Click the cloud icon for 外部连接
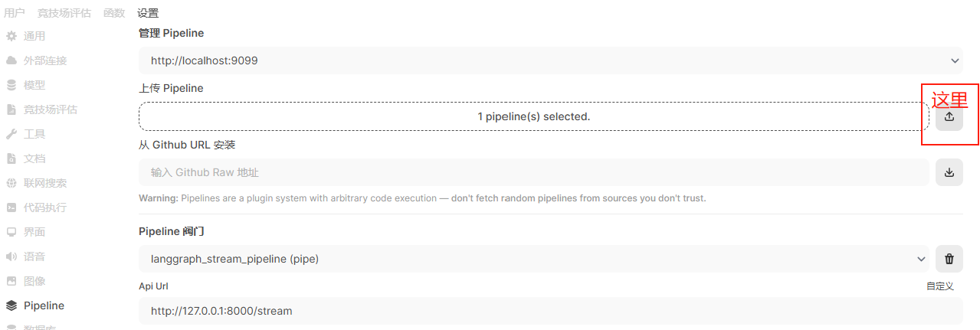Viewport: 980px width, 330px height. [x=11, y=60]
